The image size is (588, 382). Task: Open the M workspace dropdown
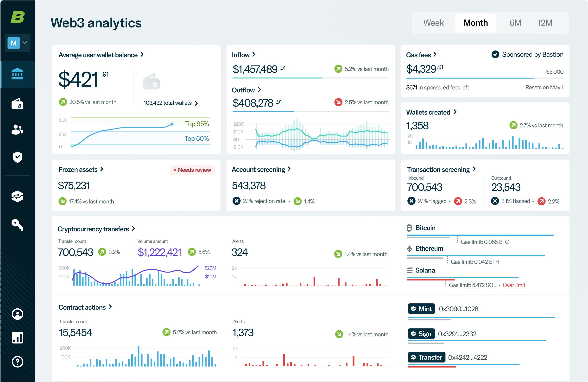[x=17, y=43]
